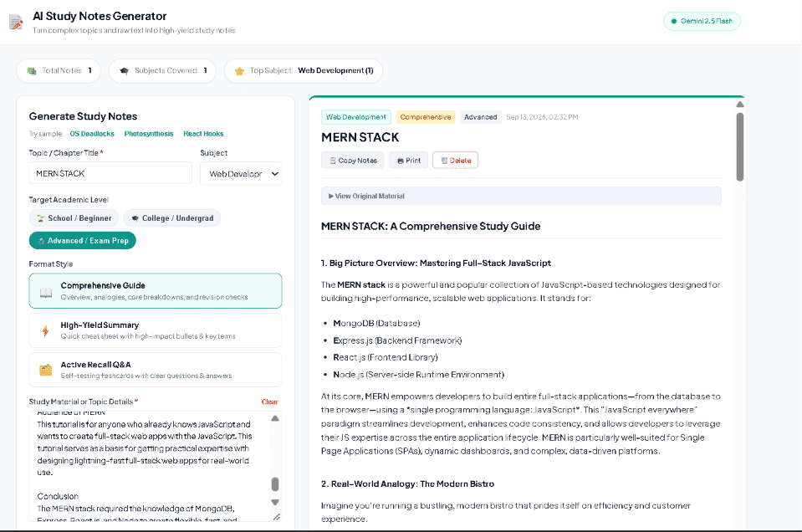Image resolution: width=802 pixels, height=532 pixels.
Task: Click the textarea scroll up arrow
Action: [275, 418]
